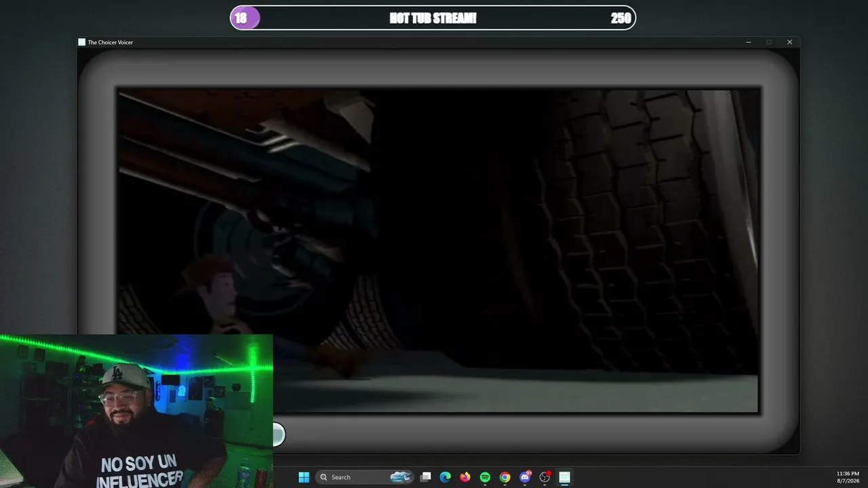The width and height of the screenshot is (868, 488).
Task: Open the Windows Start menu
Action: pyautogui.click(x=304, y=477)
